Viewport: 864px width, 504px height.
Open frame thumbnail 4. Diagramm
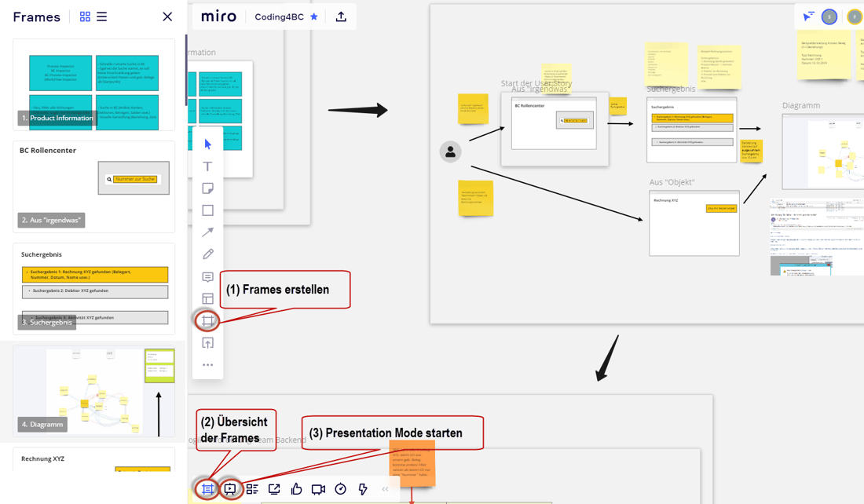tap(93, 391)
